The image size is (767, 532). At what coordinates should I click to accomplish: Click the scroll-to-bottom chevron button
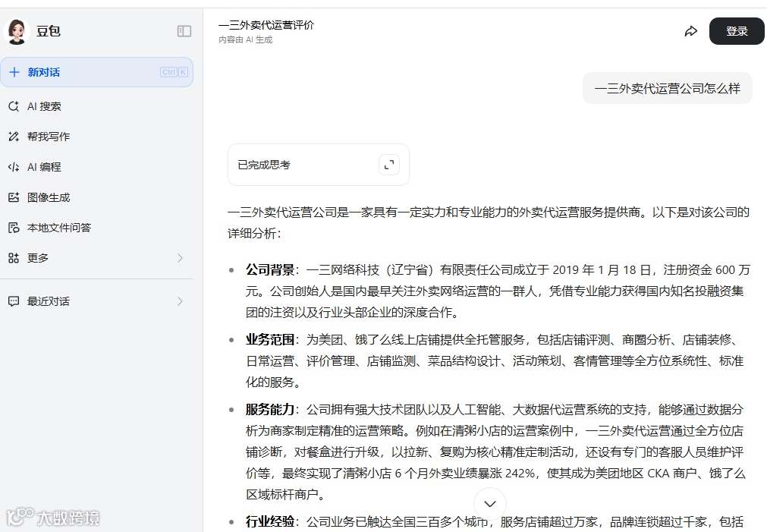click(x=490, y=504)
